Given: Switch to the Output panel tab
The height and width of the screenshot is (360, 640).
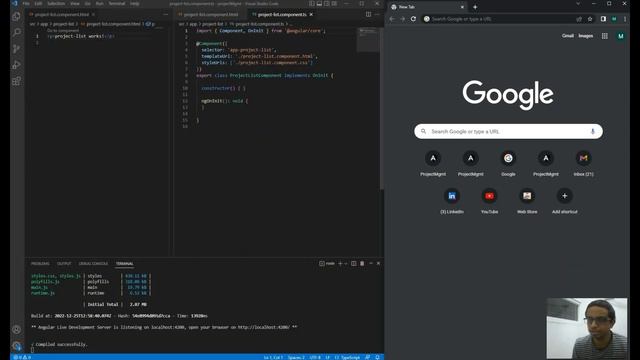Looking at the screenshot, I should pyautogui.click(x=64, y=264).
